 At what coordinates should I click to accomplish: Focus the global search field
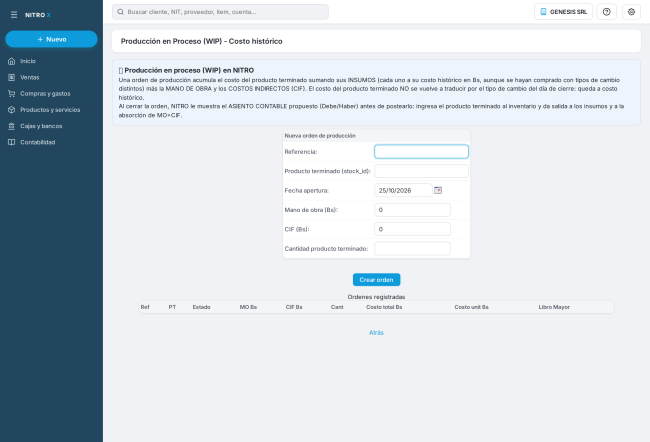click(220, 12)
